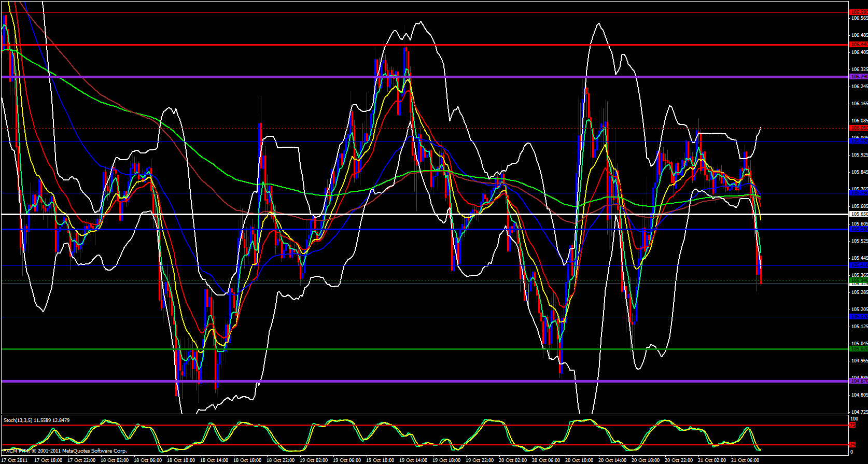This screenshot has width=868, height=464.
Task: Click the 17 Oct 22:00 time label
Action: tap(81, 460)
